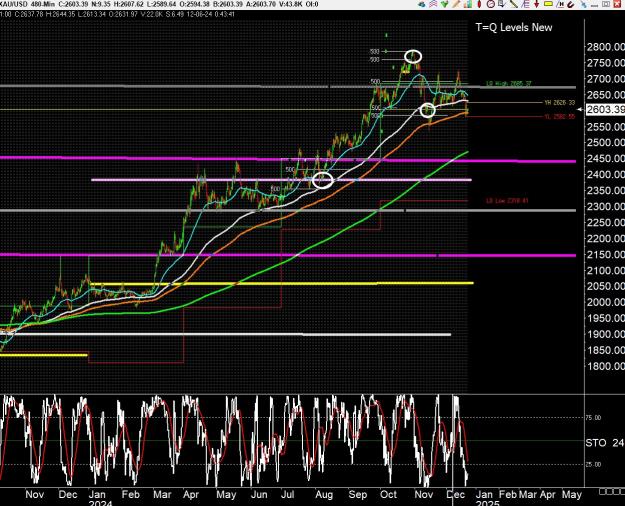
Task: Click the red low level label near 2300
Action: tap(507, 201)
